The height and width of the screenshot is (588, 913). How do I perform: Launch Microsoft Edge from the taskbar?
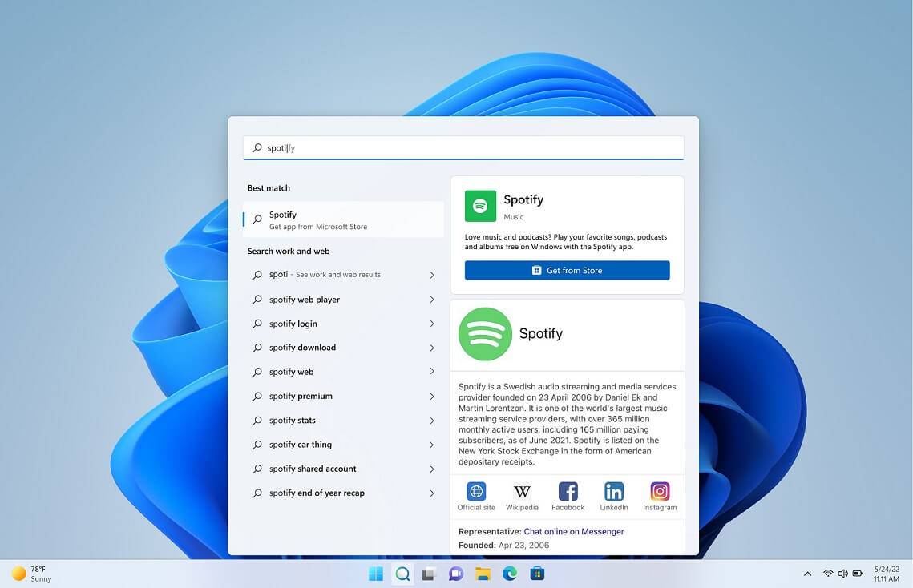[x=510, y=574]
